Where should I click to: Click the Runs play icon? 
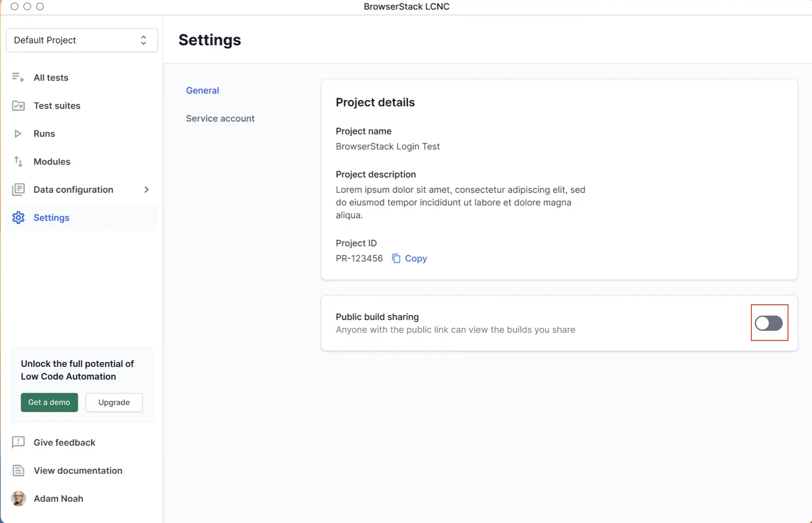click(x=18, y=134)
